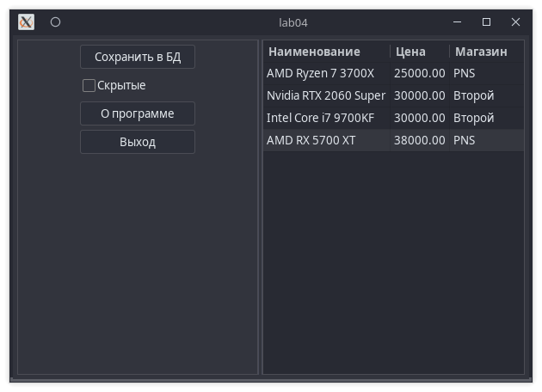Click Второй shop cell in Intel Core row

pos(487,118)
